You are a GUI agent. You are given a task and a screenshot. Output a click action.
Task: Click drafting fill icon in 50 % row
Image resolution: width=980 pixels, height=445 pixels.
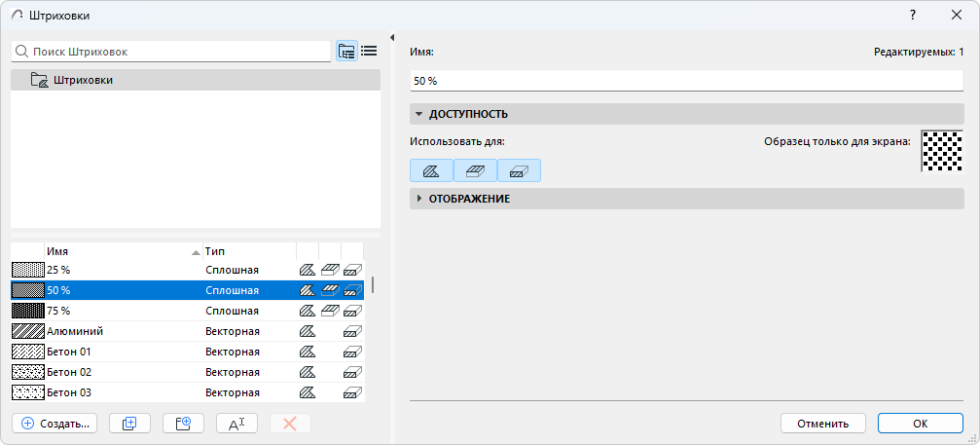tap(307, 290)
